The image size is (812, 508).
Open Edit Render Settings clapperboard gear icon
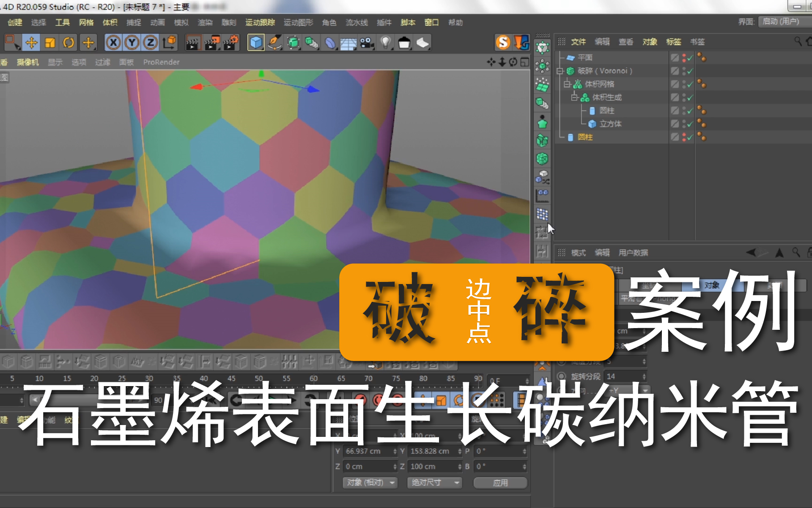coord(231,43)
